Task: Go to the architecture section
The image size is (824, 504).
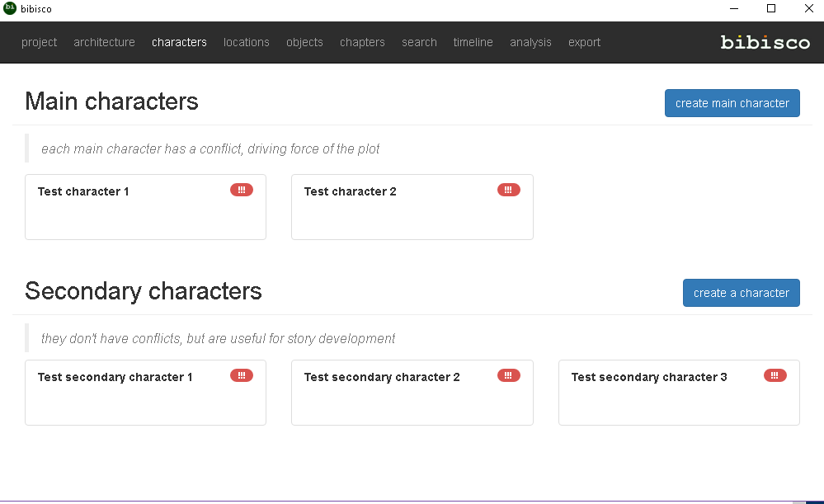Action: click(x=104, y=42)
